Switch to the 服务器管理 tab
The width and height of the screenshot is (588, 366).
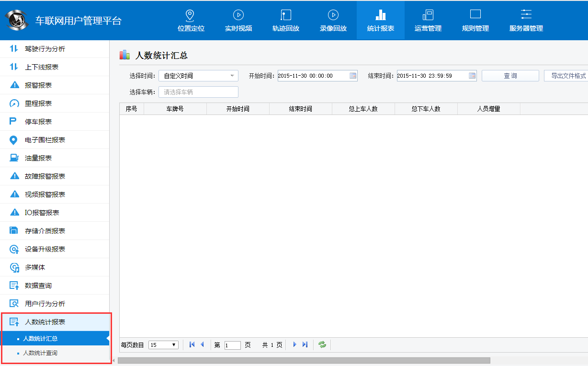pyautogui.click(x=526, y=21)
